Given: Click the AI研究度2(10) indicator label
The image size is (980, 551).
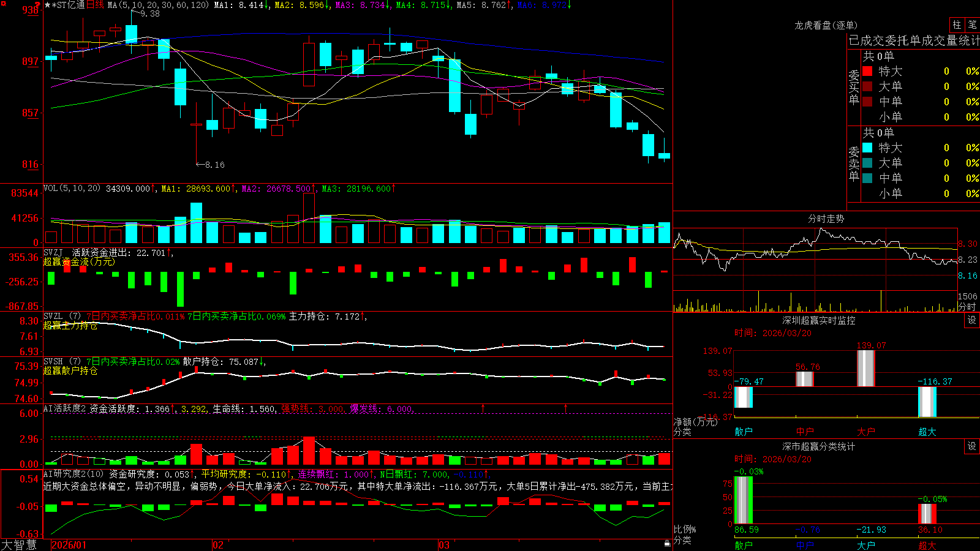Looking at the screenshot, I should tap(74, 474).
